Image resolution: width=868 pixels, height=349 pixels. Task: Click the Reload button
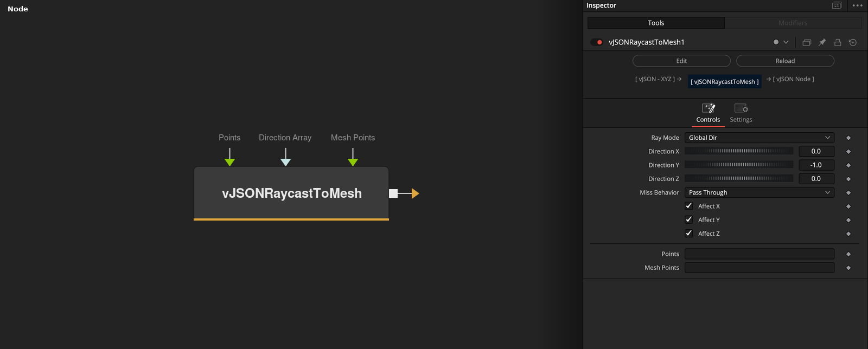coord(785,61)
